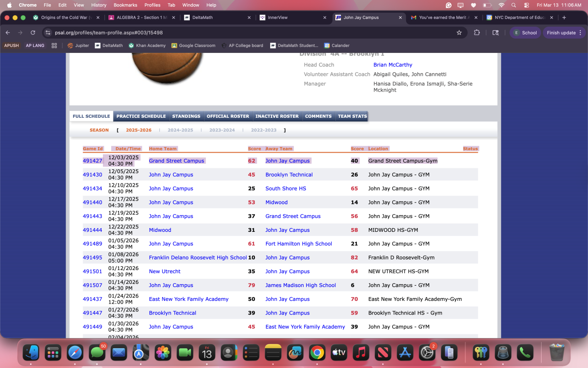Select the PRACTICE SCHEDULE tab
The image size is (588, 368).
[141, 116]
